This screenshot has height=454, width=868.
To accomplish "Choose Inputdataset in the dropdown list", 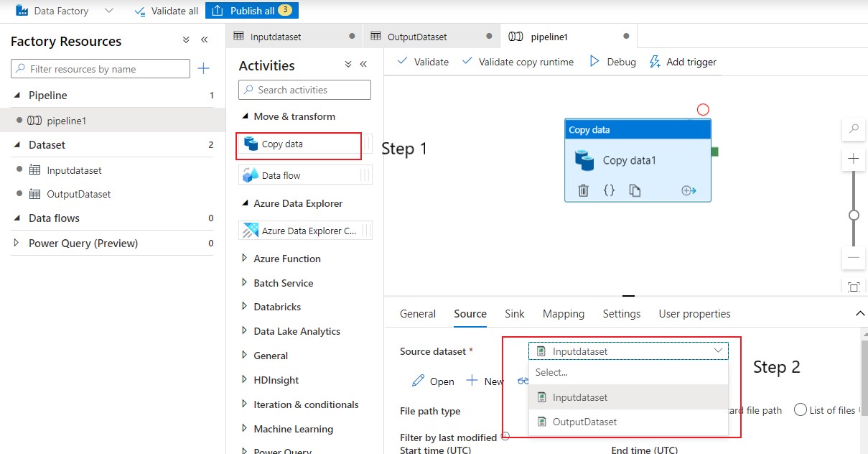I will click(629, 397).
